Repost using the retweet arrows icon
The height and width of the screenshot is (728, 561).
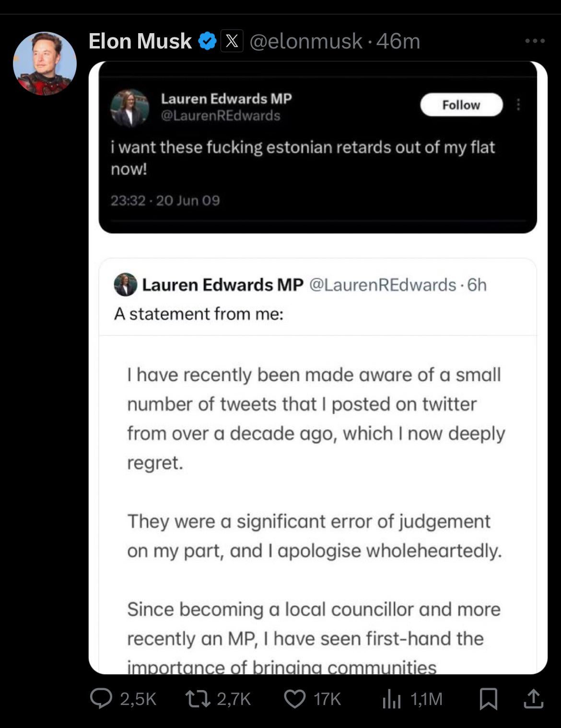pyautogui.click(x=198, y=699)
